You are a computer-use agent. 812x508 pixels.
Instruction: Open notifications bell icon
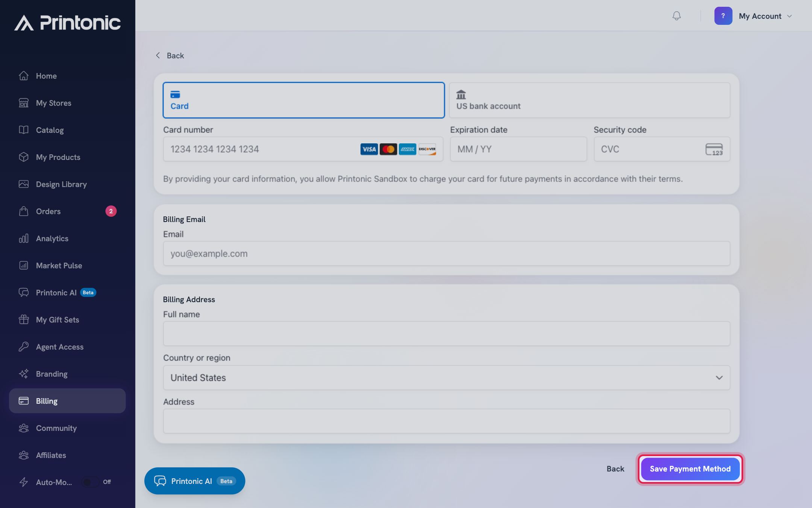[x=676, y=16]
